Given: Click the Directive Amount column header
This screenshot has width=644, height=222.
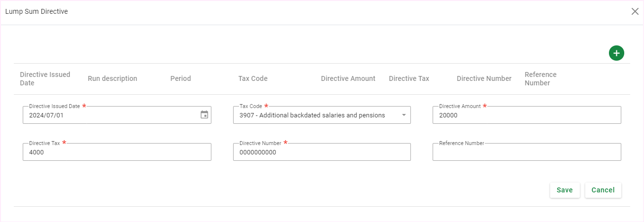Looking at the screenshot, I should tap(348, 78).
